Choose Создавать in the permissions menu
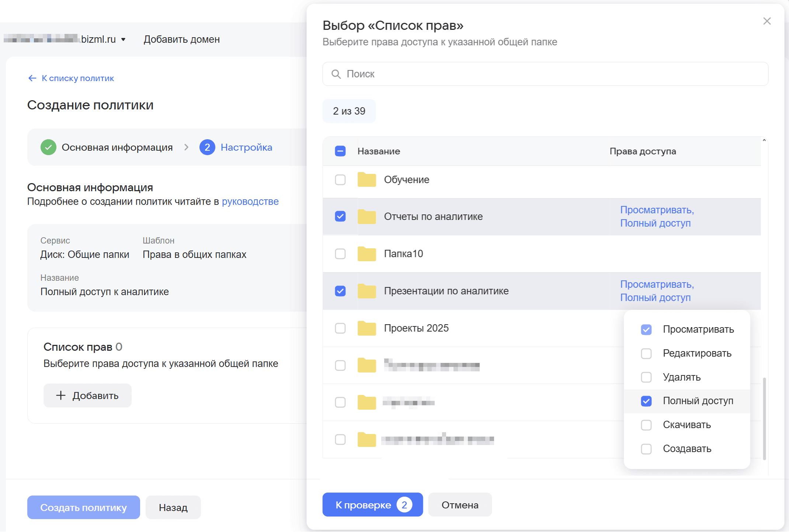Viewport: 789px width, 532px height. tap(687, 449)
